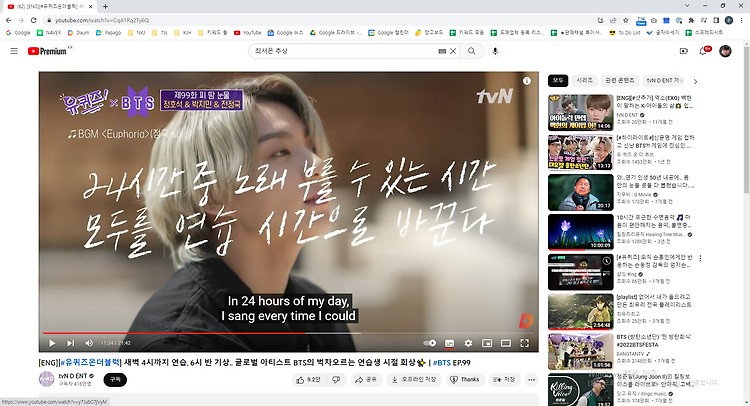
Task: Click the 오프라인 저장 download button
Action: pyautogui.click(x=414, y=379)
